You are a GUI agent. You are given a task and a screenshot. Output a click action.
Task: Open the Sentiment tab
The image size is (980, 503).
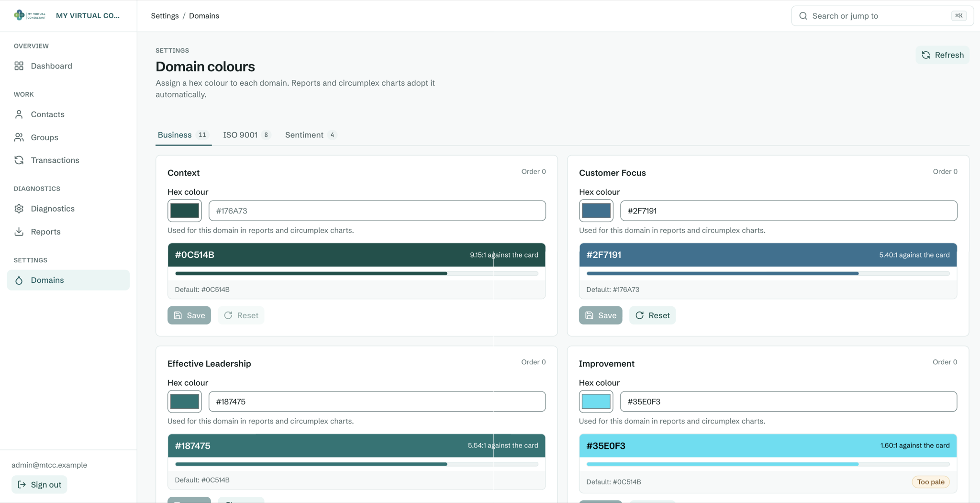point(311,135)
